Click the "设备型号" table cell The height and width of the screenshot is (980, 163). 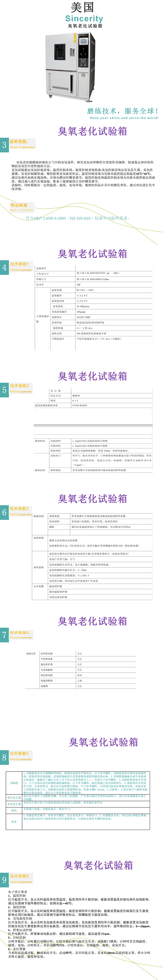[x=41, y=268]
